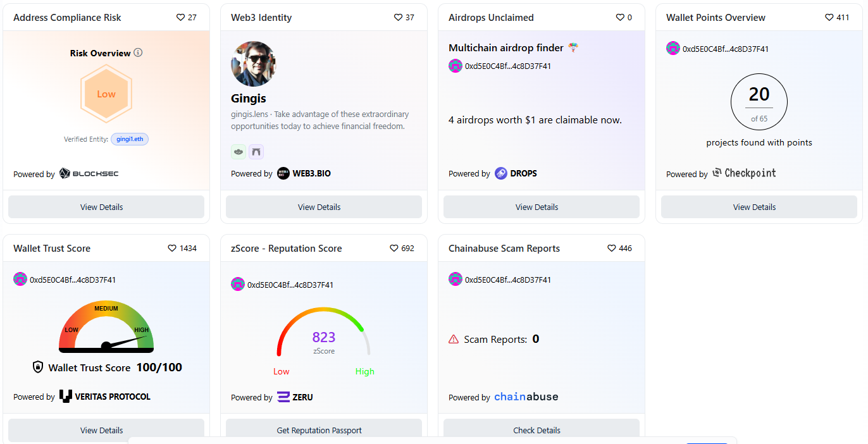Click the wallet avatar in Airdrops Unclaimed
Screen dimensions: 868x444
(456, 66)
